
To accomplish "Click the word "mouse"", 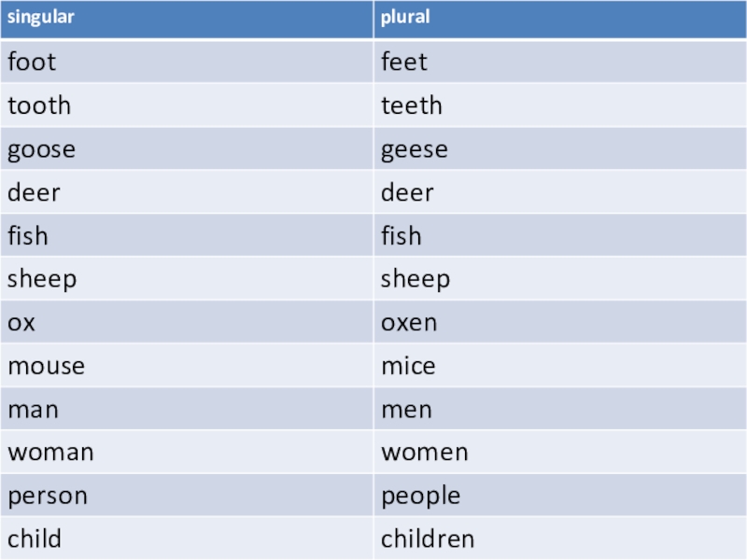I will [x=46, y=366].
